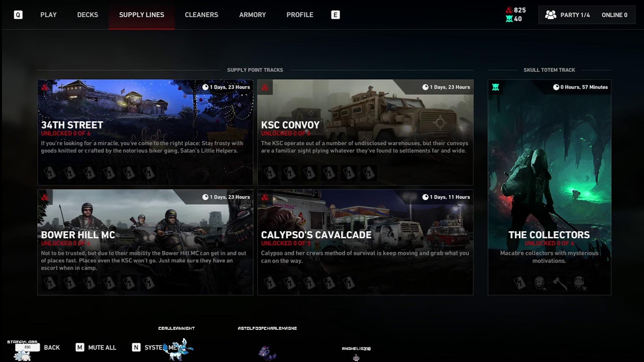The height and width of the screenshot is (362, 644).
Task: Switch to the PROFILE tab
Action: (300, 15)
